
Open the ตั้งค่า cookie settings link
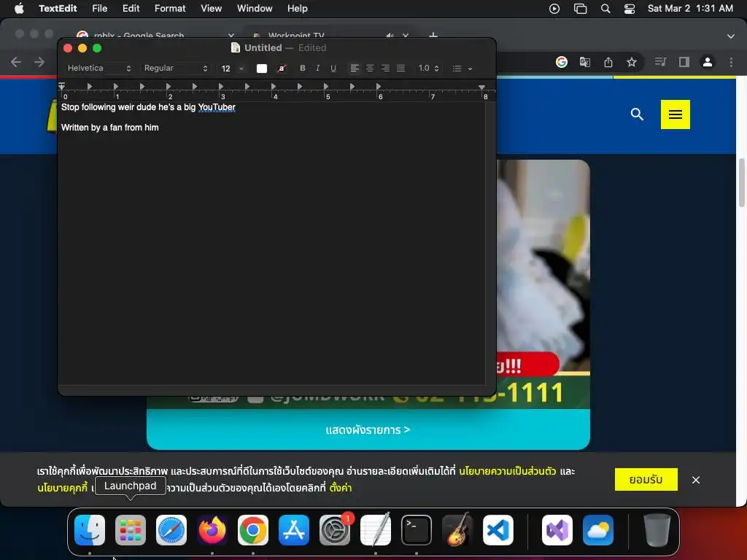340,488
